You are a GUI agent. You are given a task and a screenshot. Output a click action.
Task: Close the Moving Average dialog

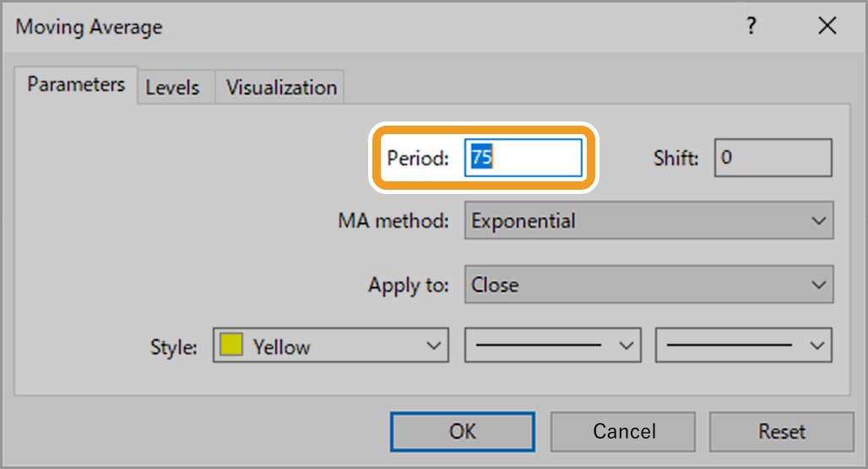point(827,26)
